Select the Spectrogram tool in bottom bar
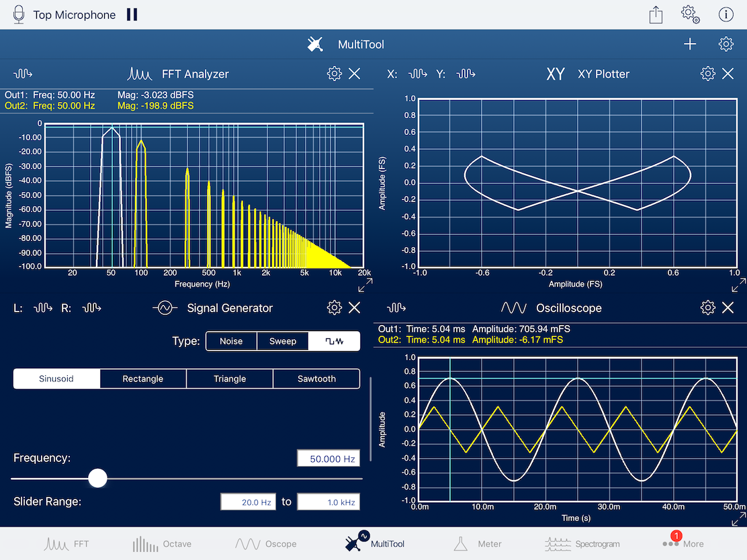The height and width of the screenshot is (560, 747). (582, 544)
